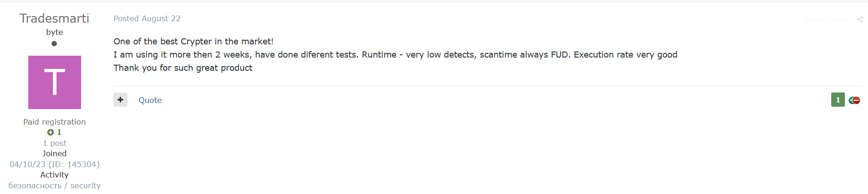Open the безопасность / security activity link
The height and width of the screenshot is (194, 868).
coord(54,186)
